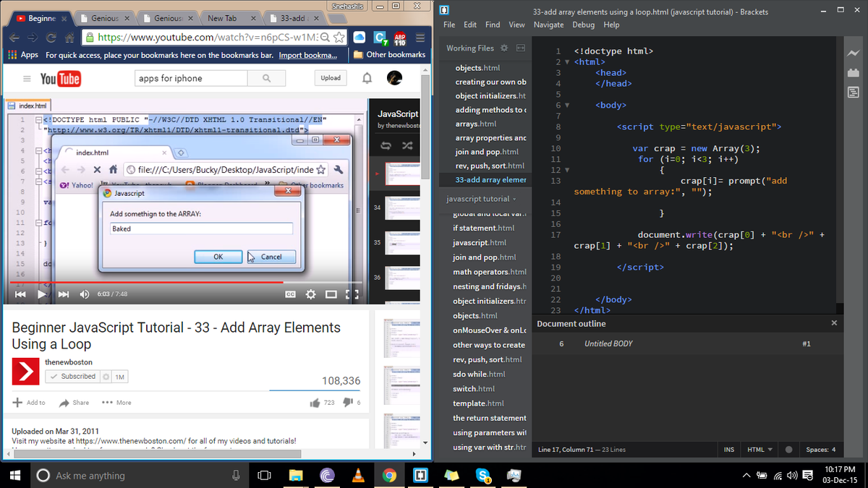Click Import bookmarks link
This screenshot has height=488, width=868.
click(x=308, y=55)
